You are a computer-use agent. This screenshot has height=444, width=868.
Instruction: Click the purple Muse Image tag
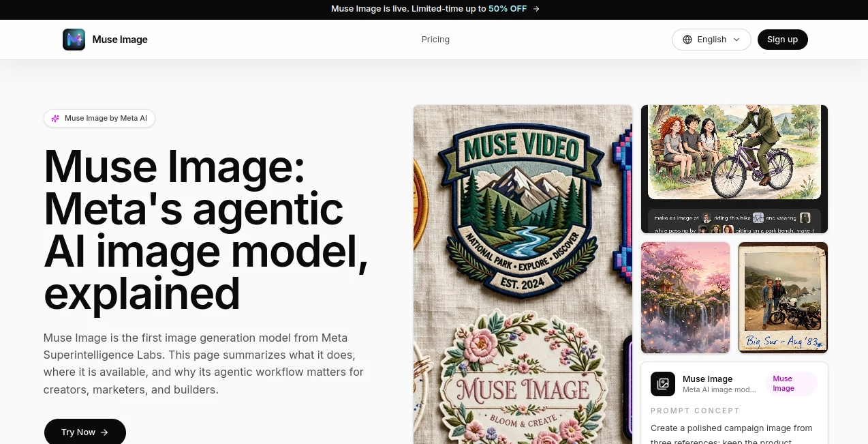791,383
